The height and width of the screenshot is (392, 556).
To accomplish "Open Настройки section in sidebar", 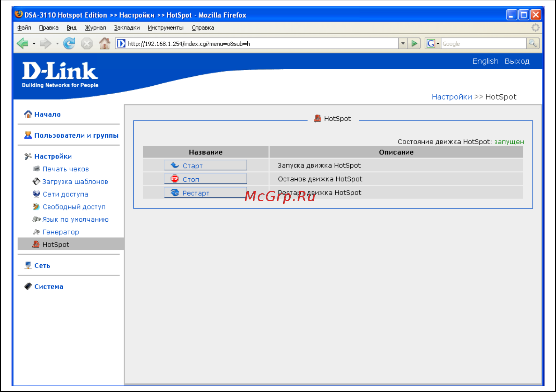I will coord(53,156).
